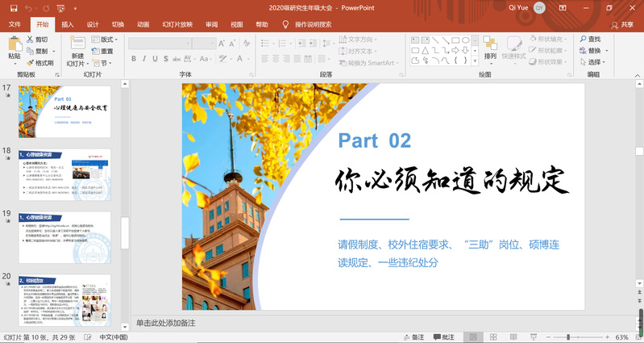Switch to the 插入 (Insert) ribbon tab
644x343 pixels.
coord(68,24)
